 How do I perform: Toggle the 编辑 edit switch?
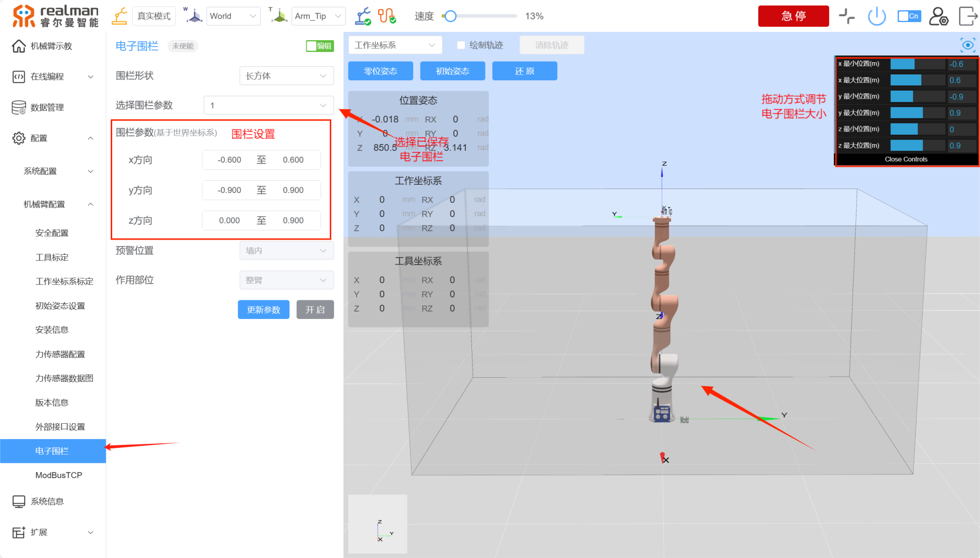[x=319, y=46]
